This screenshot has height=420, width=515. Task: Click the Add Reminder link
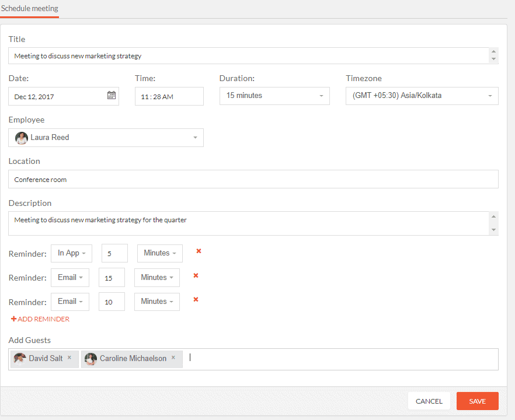pos(40,319)
